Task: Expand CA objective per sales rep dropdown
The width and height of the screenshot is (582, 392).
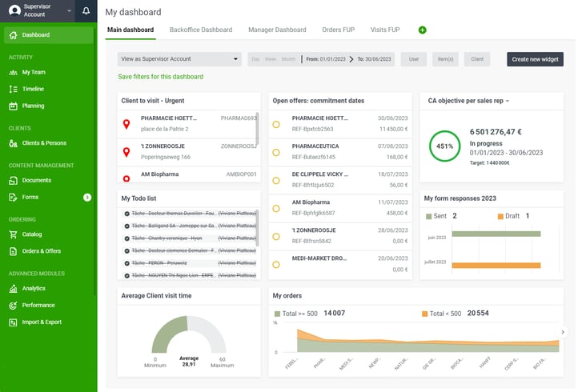Action: point(508,101)
